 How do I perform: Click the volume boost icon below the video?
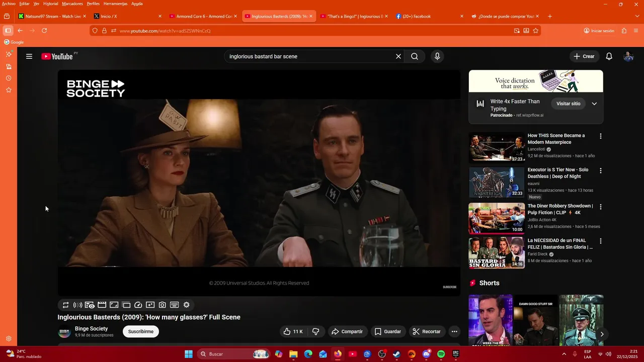pos(77,305)
